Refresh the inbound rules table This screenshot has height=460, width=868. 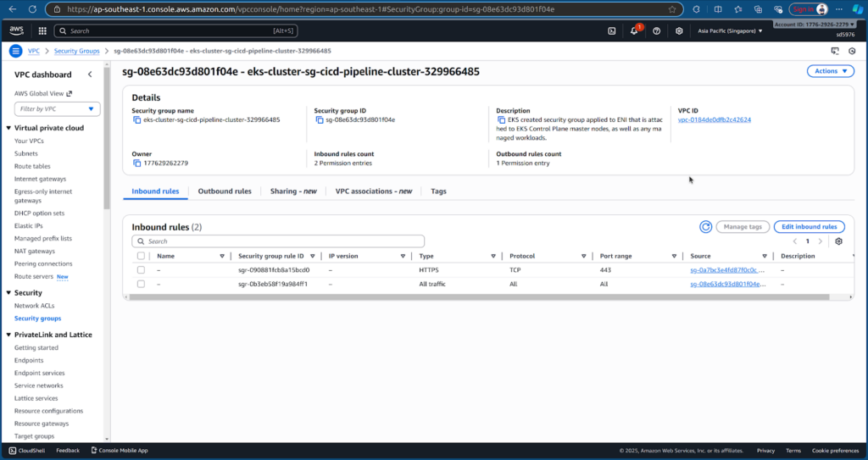click(x=705, y=226)
